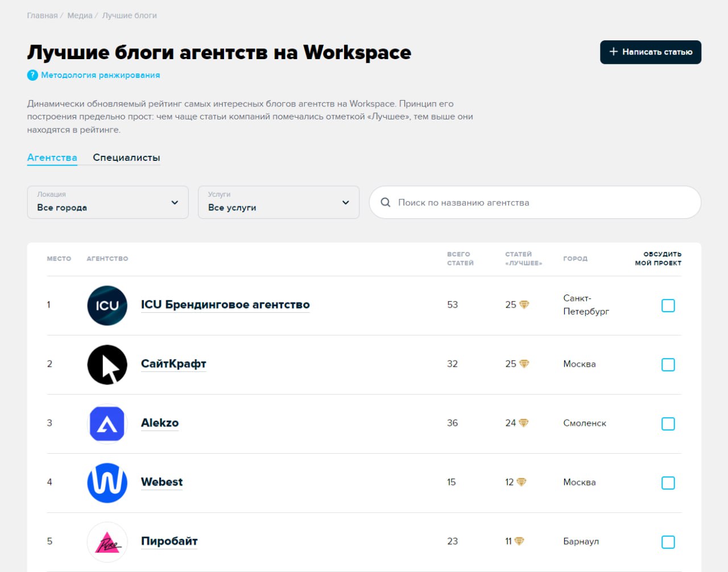Viewport: 728px width, 572px height.
Task: Click Лучшие блоги breadcrumb
Action: tap(130, 15)
